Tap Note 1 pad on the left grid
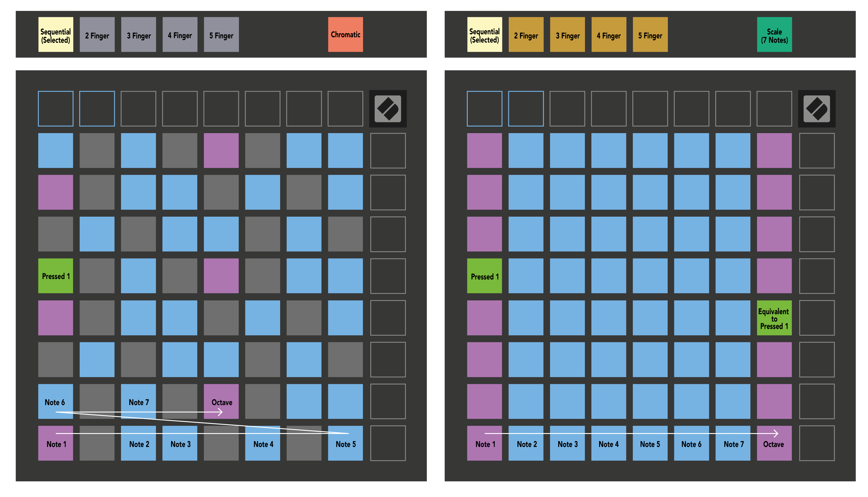868x497 pixels. [x=56, y=443]
